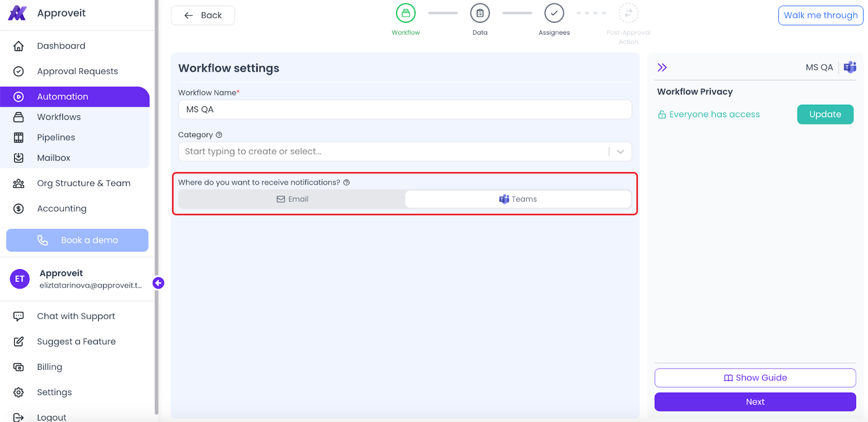Click the Workflow Name input field
Viewport: 868px width, 422px height.
click(405, 110)
